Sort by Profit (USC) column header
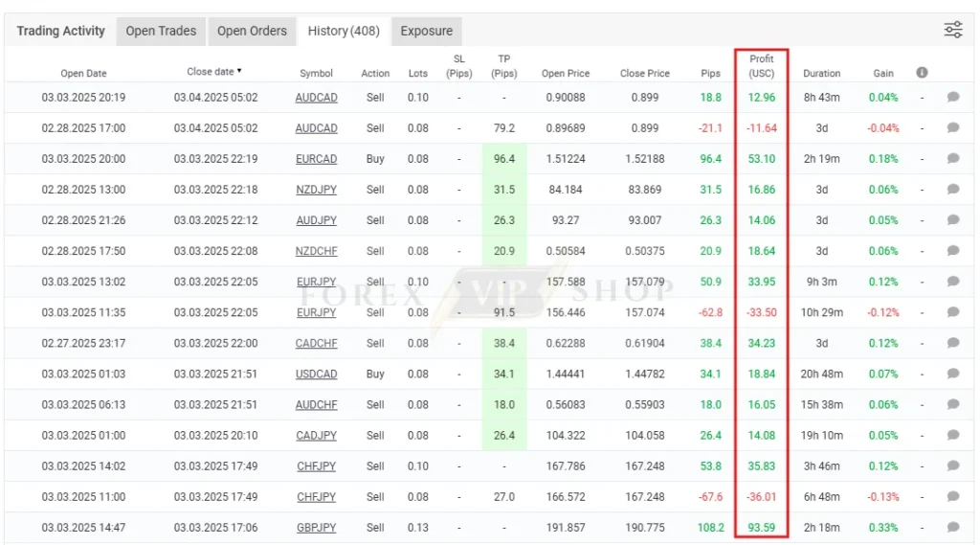Screen dimensions: 980x545 point(761,66)
